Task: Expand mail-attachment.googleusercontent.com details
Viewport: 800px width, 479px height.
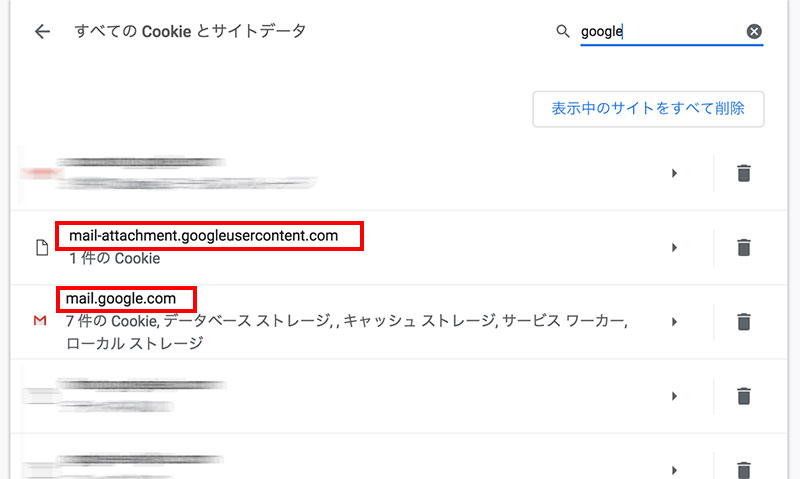Action: click(674, 247)
